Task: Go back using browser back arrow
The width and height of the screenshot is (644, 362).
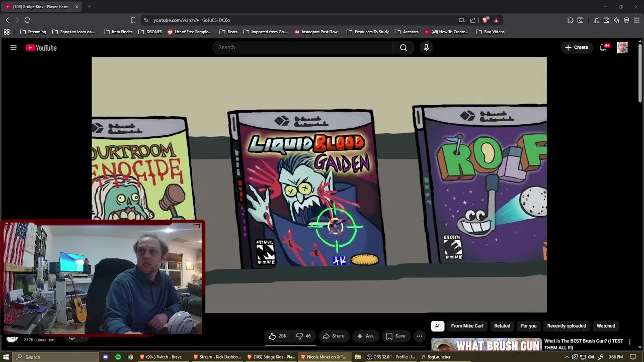Action: 8,20
